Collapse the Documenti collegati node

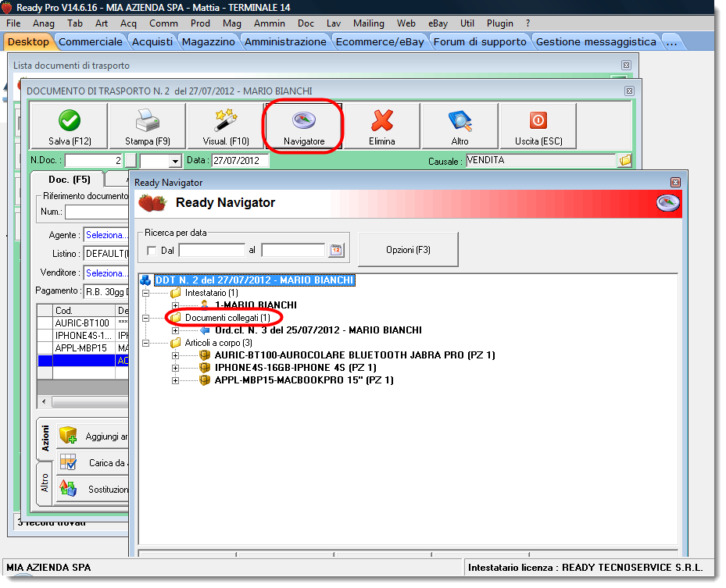pyautogui.click(x=146, y=318)
